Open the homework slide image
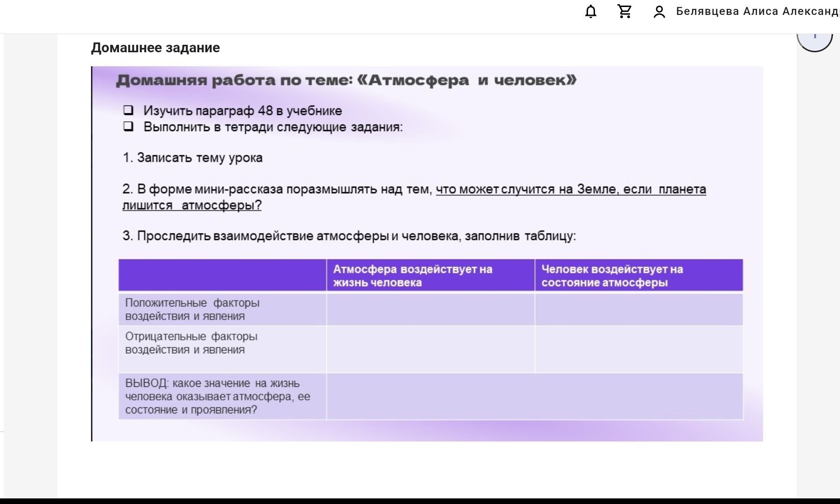 coord(427,254)
